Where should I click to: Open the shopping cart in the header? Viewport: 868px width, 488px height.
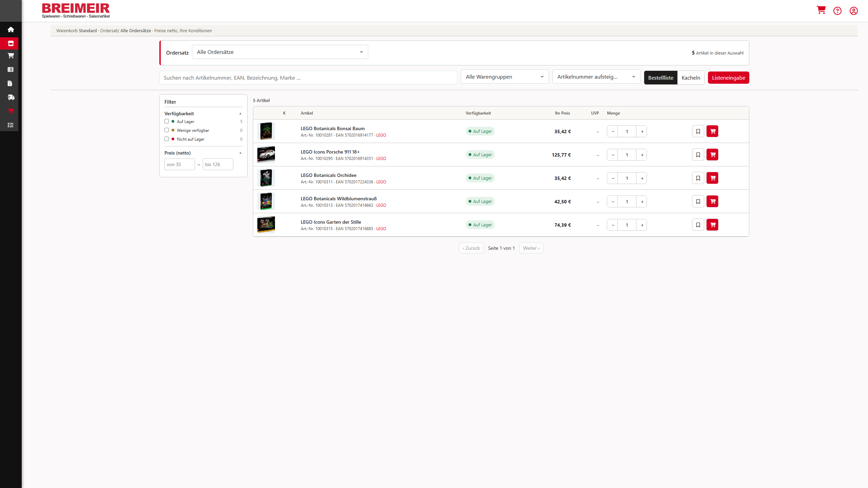821,10
